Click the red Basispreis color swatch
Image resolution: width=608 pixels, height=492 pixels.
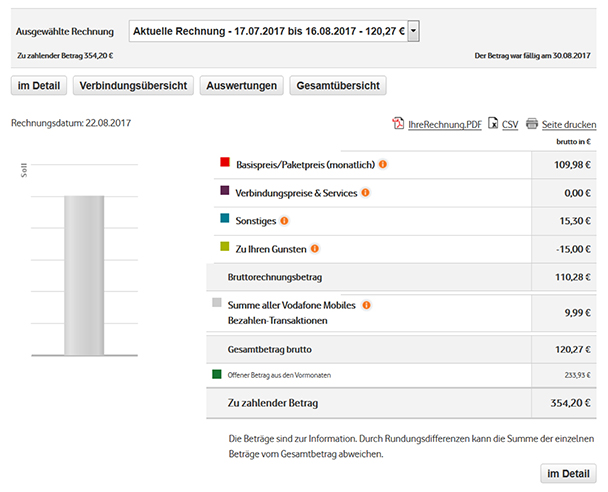tap(225, 162)
